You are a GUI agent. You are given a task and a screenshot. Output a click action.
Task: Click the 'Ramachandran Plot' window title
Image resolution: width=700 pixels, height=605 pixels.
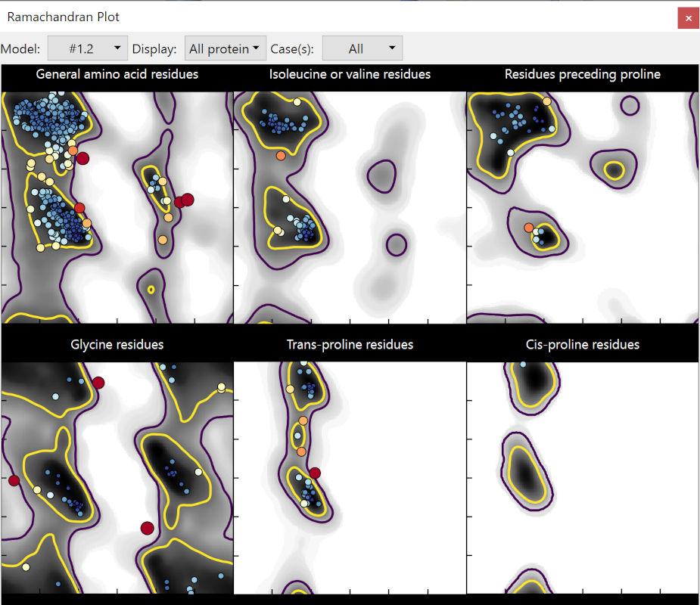click(x=64, y=17)
